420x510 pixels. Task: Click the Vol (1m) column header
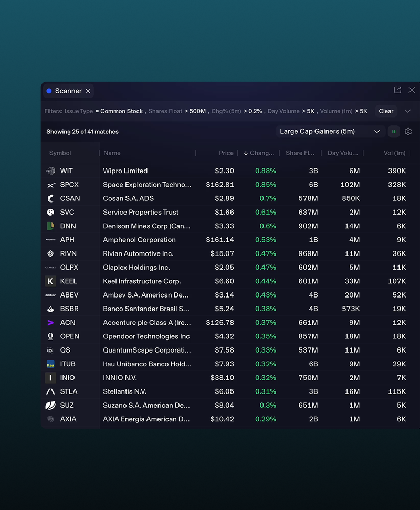(394, 153)
